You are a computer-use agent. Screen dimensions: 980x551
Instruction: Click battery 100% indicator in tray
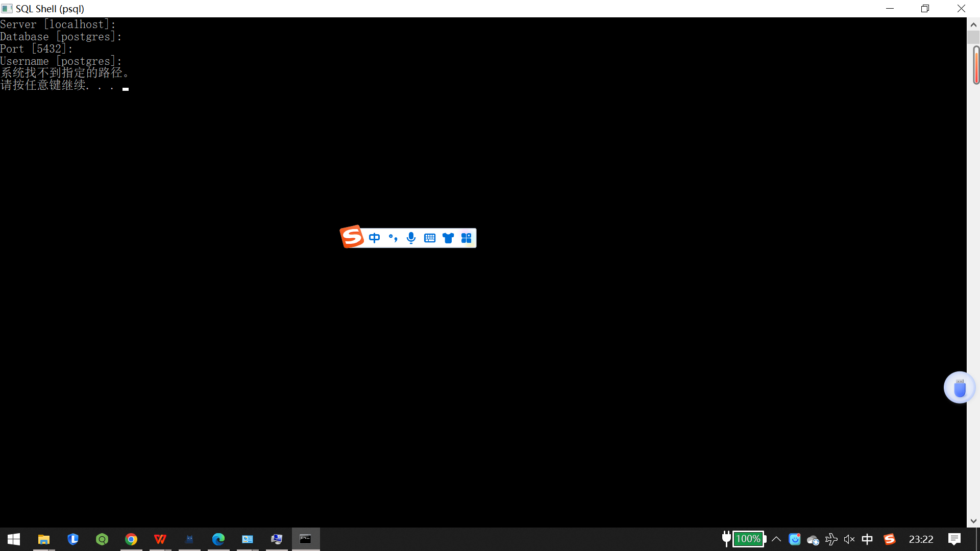coord(748,539)
